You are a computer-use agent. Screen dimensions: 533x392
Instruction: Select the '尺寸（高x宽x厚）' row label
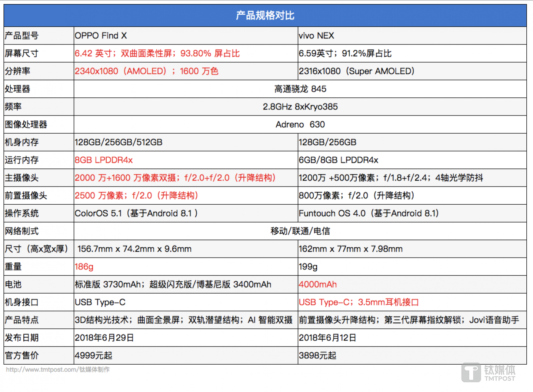36,249
